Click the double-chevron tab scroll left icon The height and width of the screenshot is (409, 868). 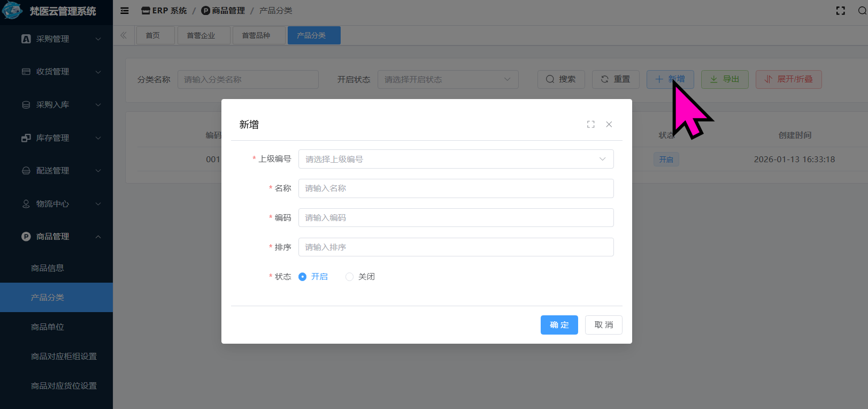pos(124,35)
